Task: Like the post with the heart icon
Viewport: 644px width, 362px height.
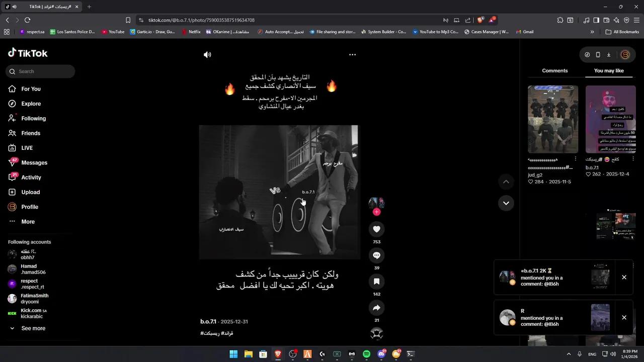Action: pos(376,229)
